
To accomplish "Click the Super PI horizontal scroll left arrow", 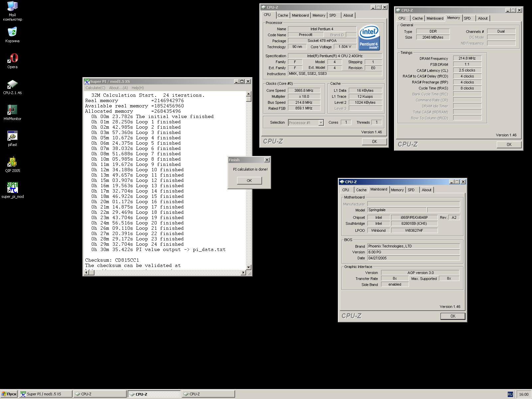I will [86, 273].
